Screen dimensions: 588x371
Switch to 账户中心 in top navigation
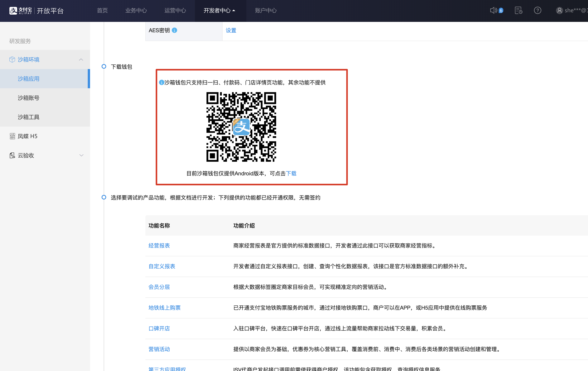(266, 11)
